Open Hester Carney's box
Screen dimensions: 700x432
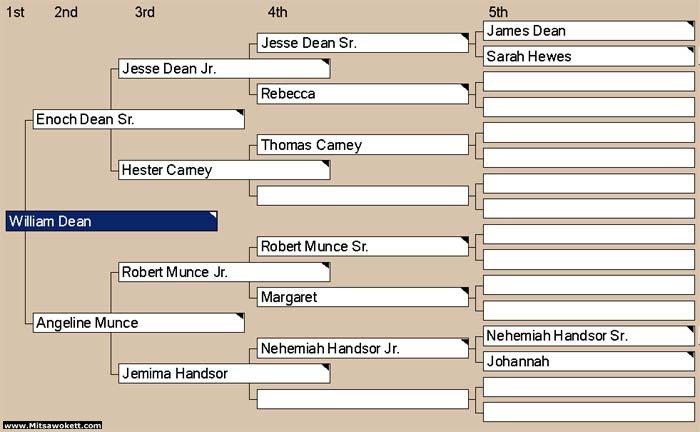(x=224, y=170)
